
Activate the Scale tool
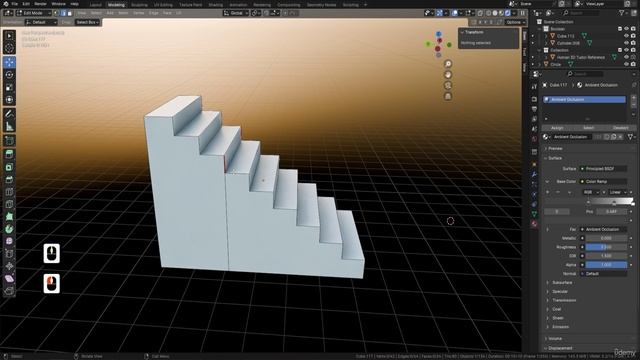[9, 87]
